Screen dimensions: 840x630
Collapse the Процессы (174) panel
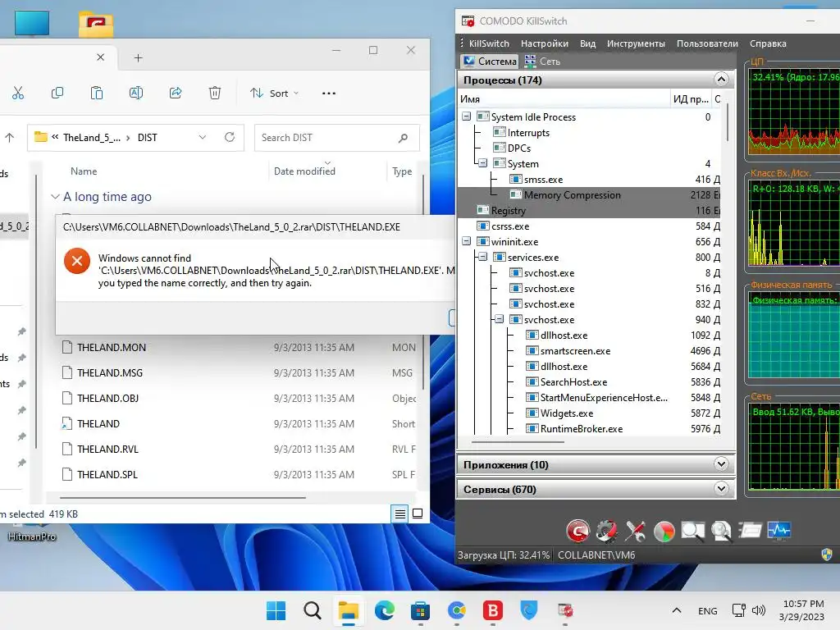coord(721,80)
